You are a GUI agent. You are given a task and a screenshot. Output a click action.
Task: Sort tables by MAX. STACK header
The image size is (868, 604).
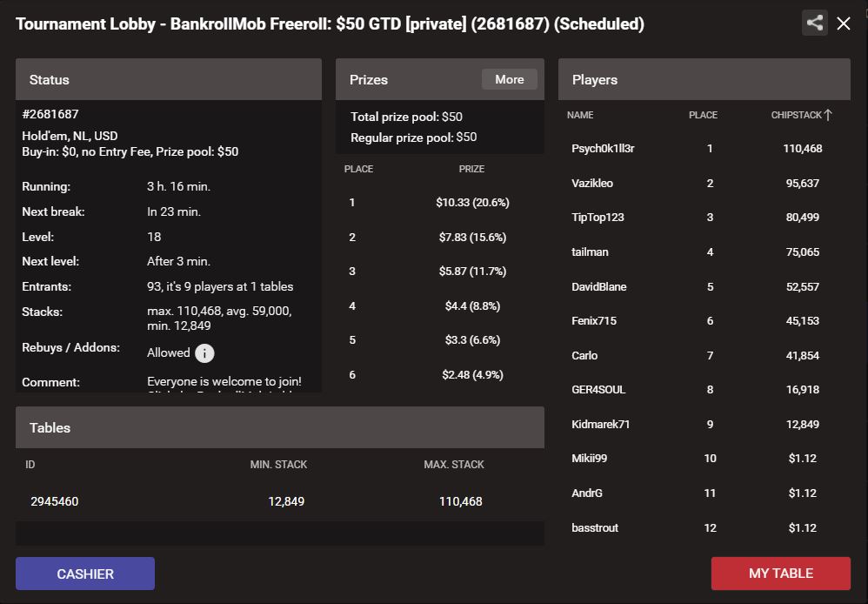(454, 465)
